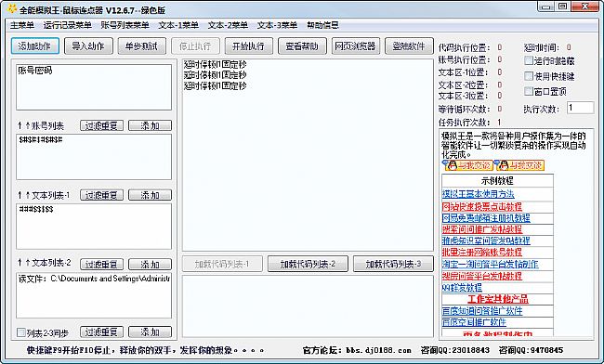Image resolution: width=604 pixels, height=364 pixels.
Task: Click the 登陆软件 button
Action: [x=409, y=46]
